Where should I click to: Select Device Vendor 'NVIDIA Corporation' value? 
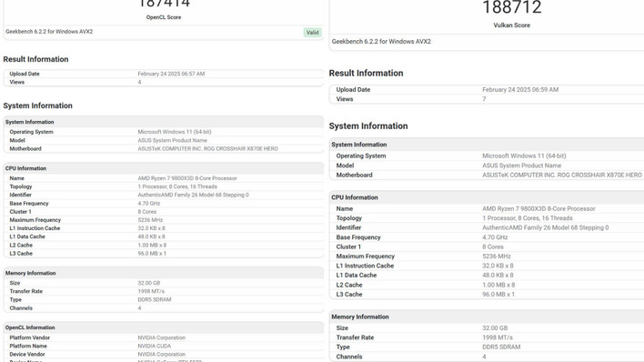[x=162, y=354]
